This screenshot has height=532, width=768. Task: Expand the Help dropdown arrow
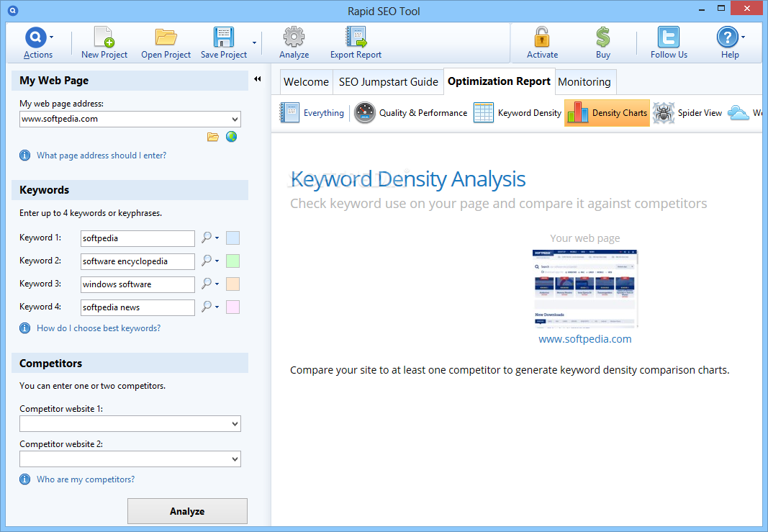coord(743,37)
